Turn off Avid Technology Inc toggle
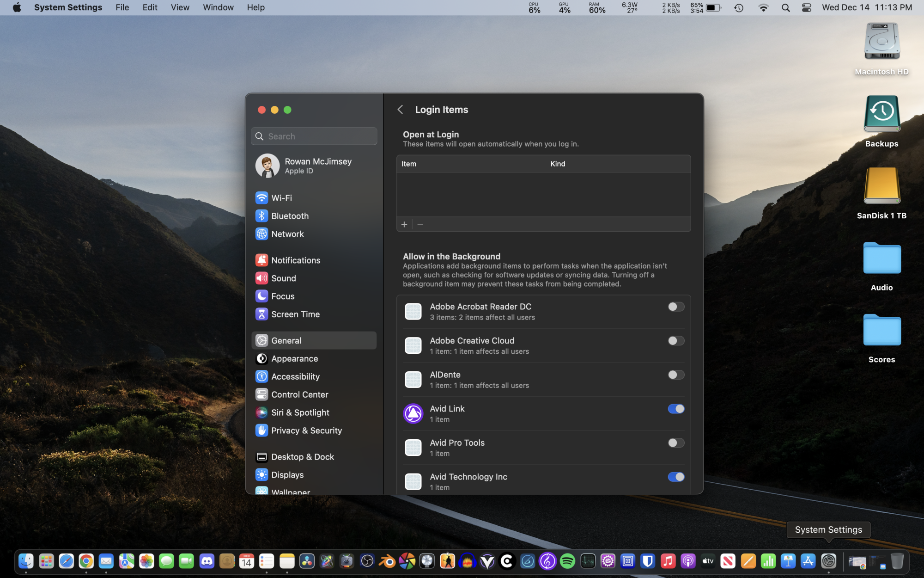 [675, 477]
